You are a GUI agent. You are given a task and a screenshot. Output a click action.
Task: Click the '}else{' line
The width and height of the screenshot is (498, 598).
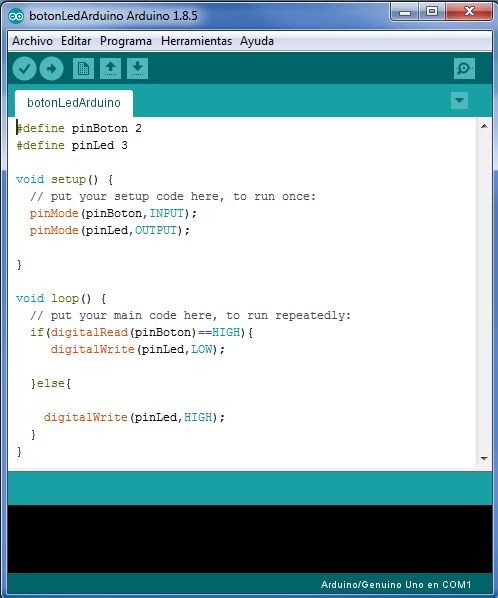51,384
